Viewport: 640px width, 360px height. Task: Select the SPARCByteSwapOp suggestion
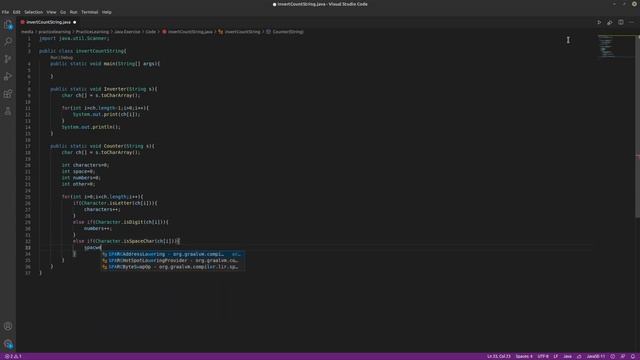pyautogui.click(x=173, y=267)
